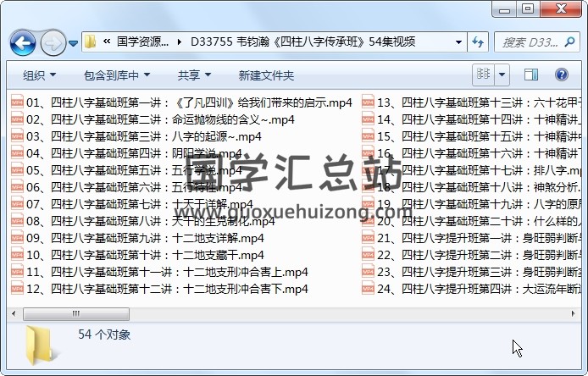Select MP4 icon of file 07
This screenshot has height=376, width=588.
(x=17, y=204)
